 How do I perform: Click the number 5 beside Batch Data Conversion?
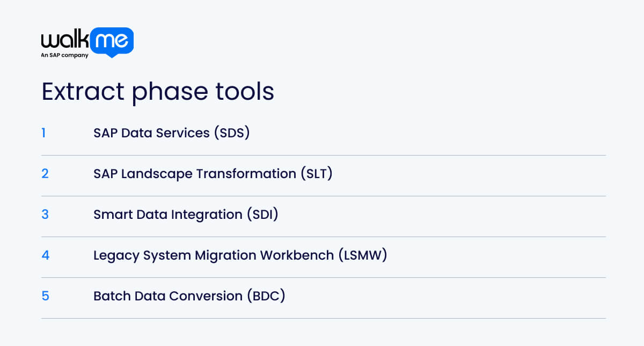point(46,296)
